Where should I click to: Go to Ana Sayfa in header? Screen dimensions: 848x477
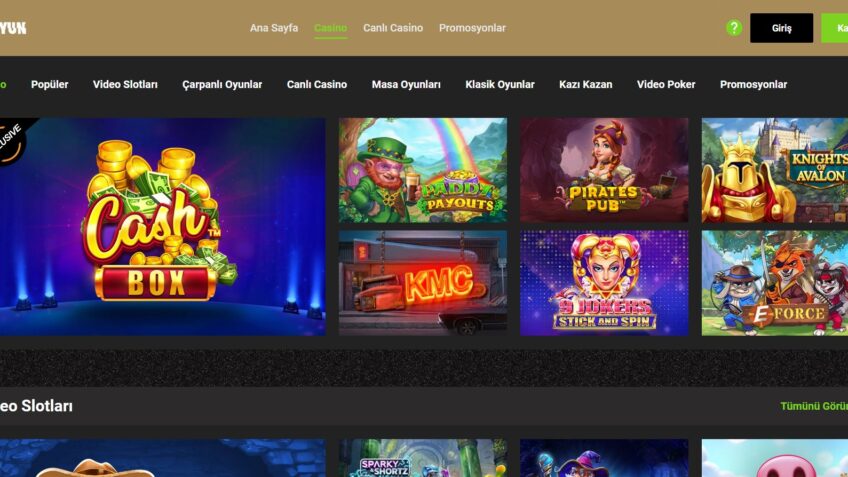point(274,28)
